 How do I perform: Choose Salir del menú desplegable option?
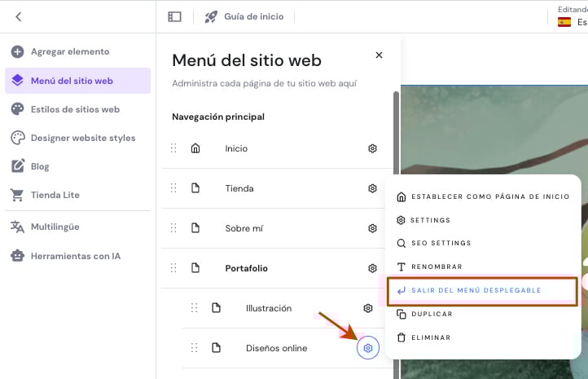click(476, 290)
